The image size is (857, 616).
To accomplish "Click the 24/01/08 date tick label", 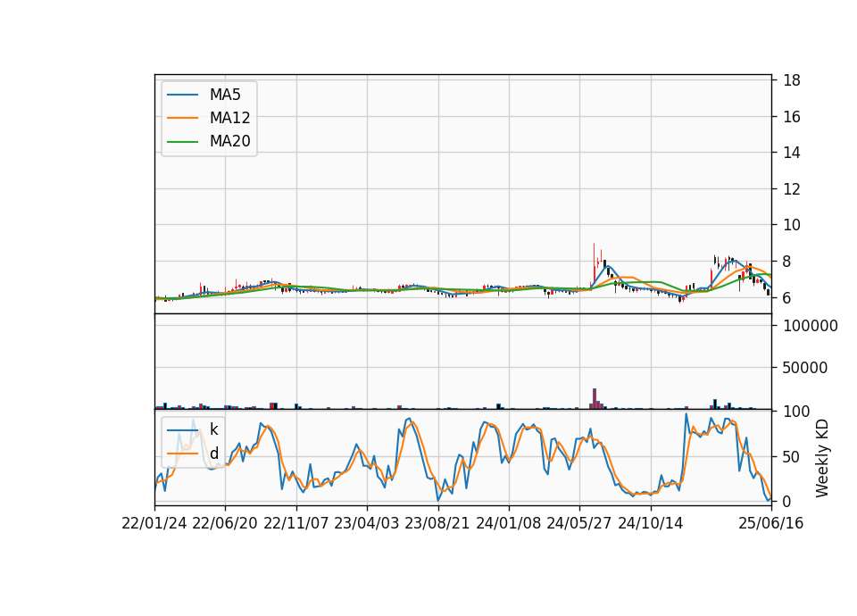I will (508, 523).
